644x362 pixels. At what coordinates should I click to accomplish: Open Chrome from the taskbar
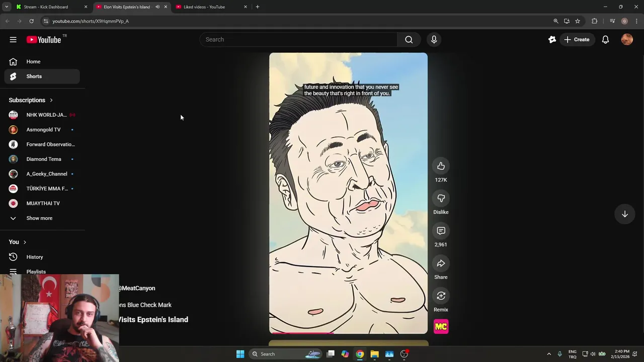pos(360,354)
